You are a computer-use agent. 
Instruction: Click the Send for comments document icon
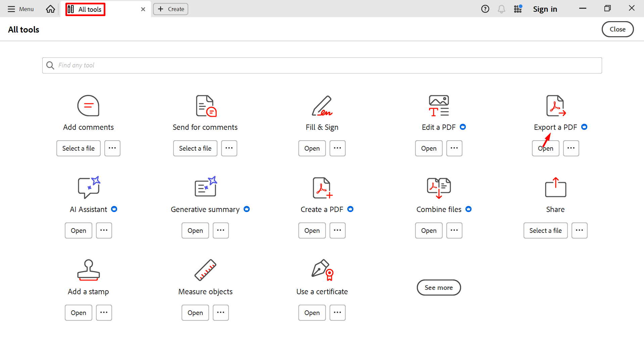click(x=206, y=106)
